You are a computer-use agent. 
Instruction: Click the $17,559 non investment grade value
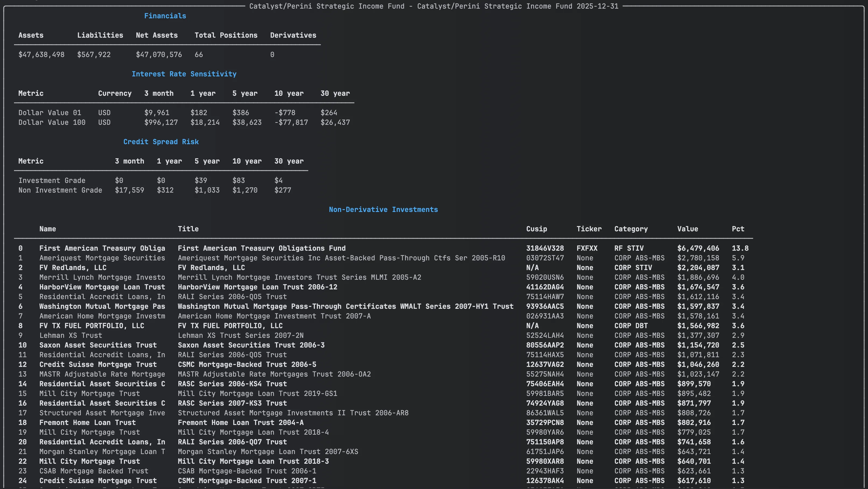click(129, 190)
